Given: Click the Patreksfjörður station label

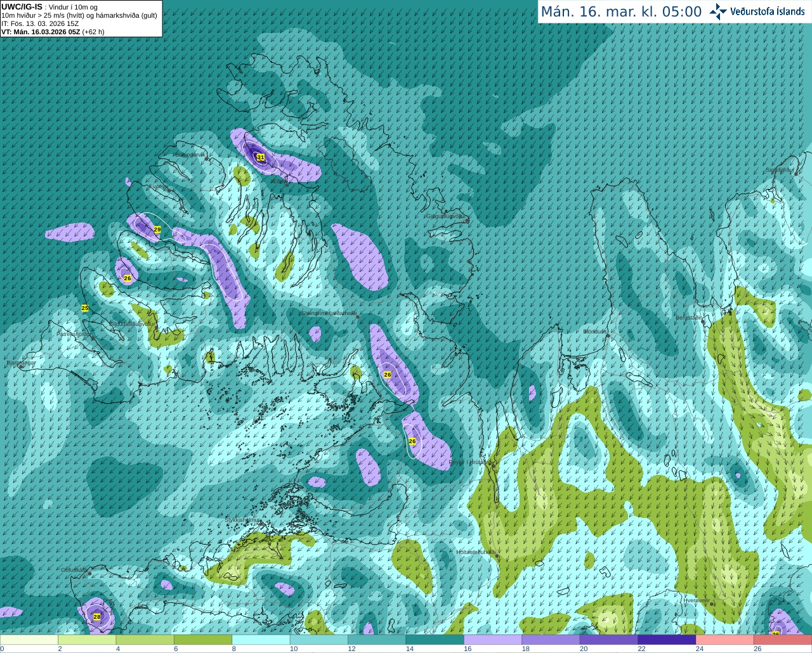Looking at the screenshot, I should [x=74, y=333].
